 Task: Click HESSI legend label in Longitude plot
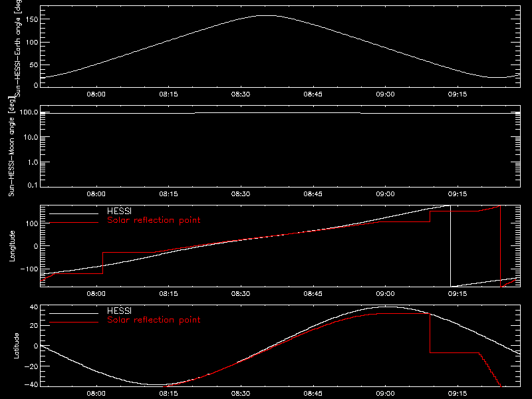(x=119, y=211)
